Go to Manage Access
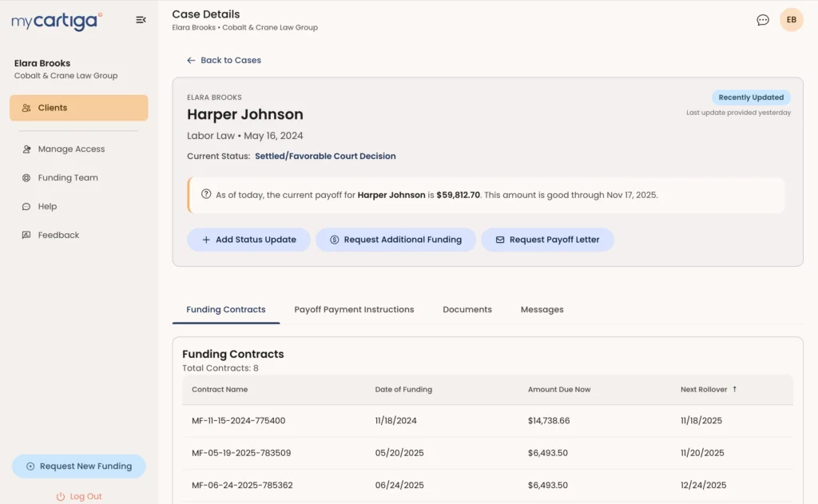The width and height of the screenshot is (818, 504). 71,149
